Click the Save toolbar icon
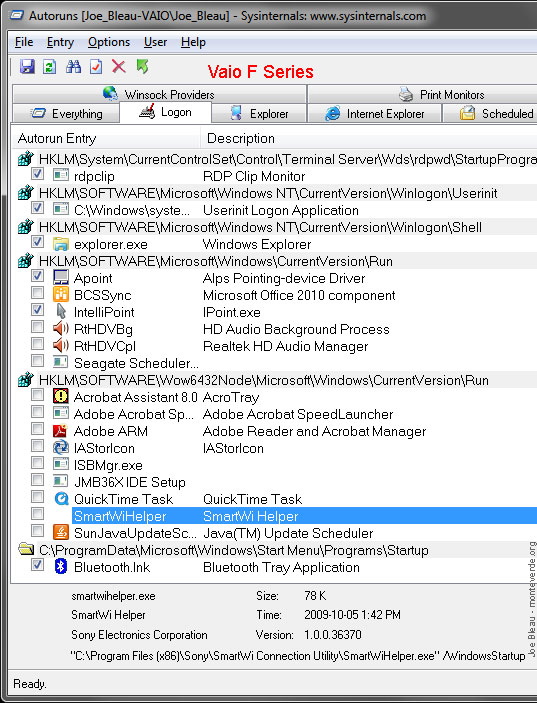This screenshot has height=703, width=537. (27, 67)
